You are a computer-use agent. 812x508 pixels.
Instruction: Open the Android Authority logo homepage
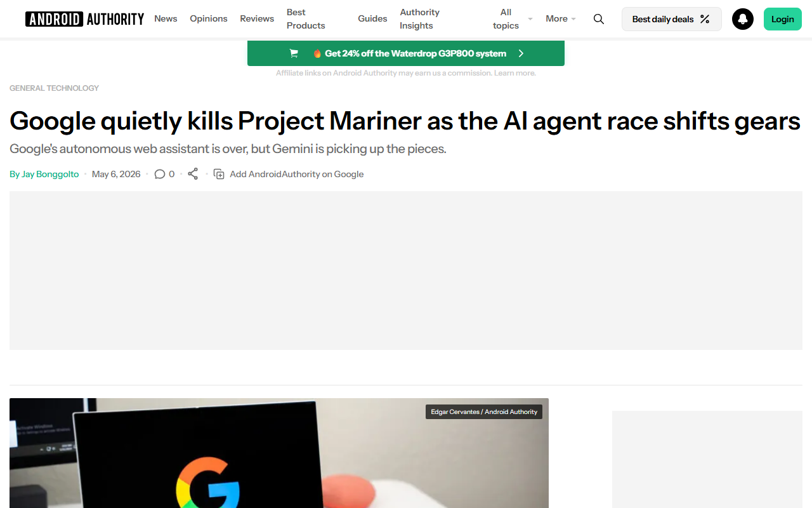coord(84,19)
